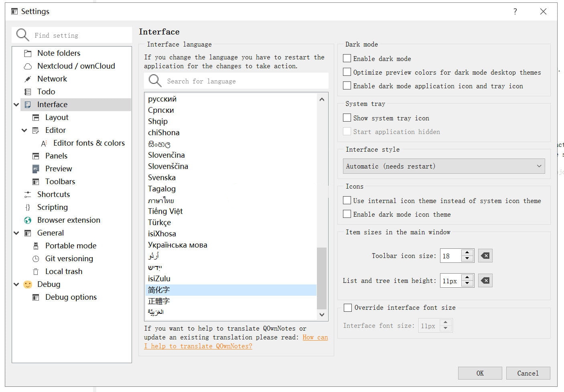
Task: Collapse the Editor tree item
Action: [24, 130]
